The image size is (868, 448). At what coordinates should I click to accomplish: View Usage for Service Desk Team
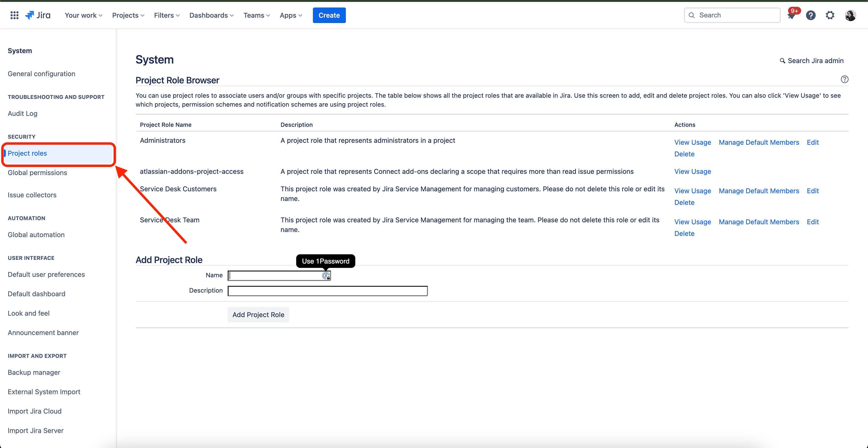692,222
